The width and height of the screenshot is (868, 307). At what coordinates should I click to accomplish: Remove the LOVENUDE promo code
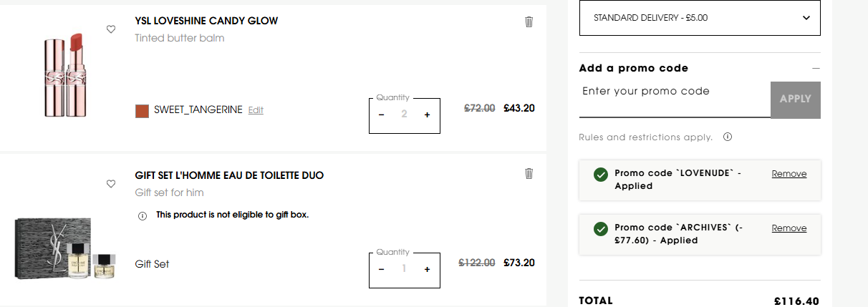click(789, 174)
